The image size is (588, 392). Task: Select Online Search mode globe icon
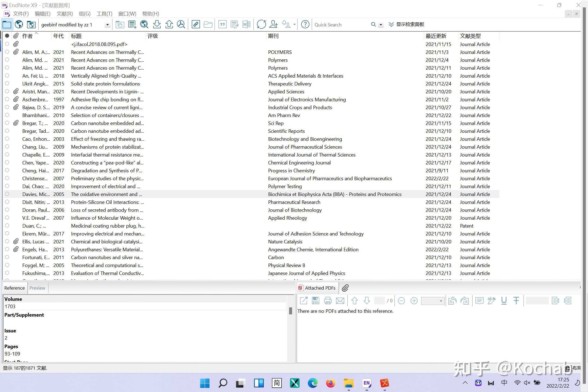coord(19,24)
